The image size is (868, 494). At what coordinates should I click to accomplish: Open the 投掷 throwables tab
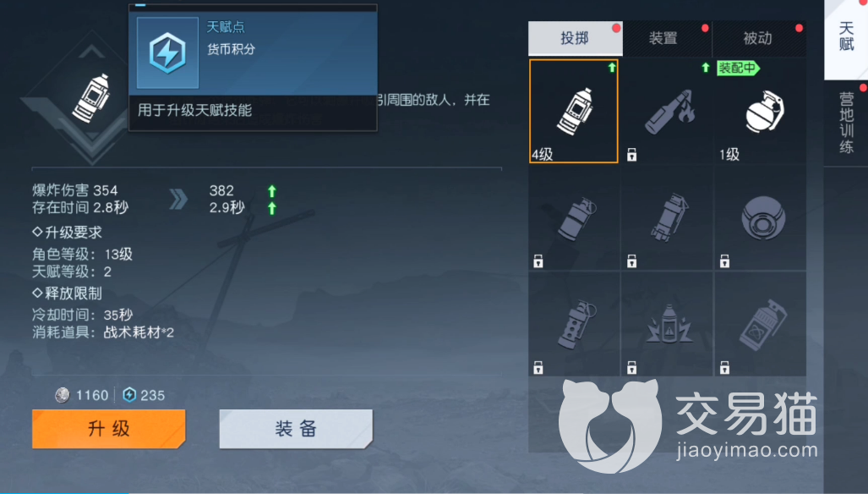coord(576,38)
